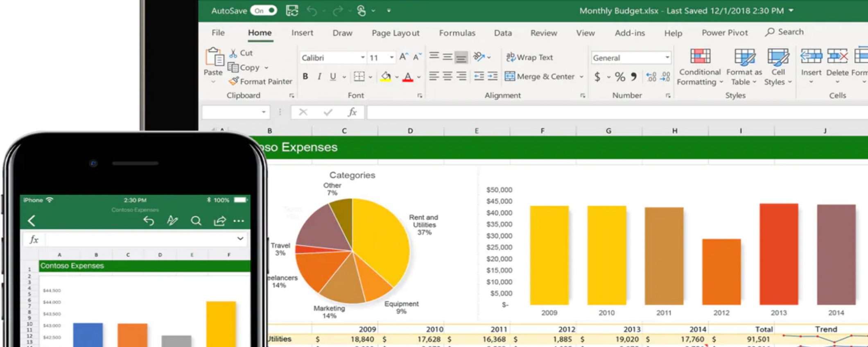Click the Format Painter brush icon
This screenshot has height=347, width=868.
(234, 81)
